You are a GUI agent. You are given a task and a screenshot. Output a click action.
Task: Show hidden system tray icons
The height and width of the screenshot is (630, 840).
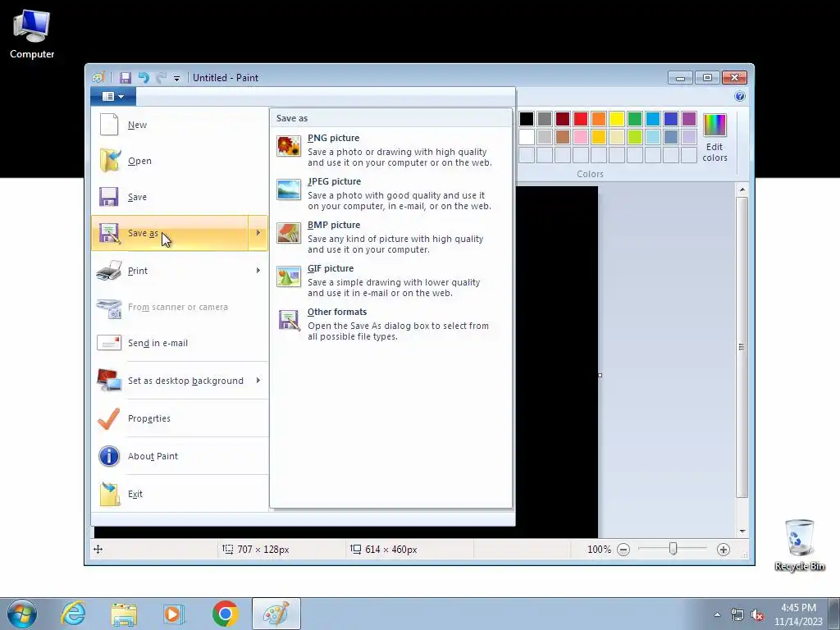pos(717,614)
